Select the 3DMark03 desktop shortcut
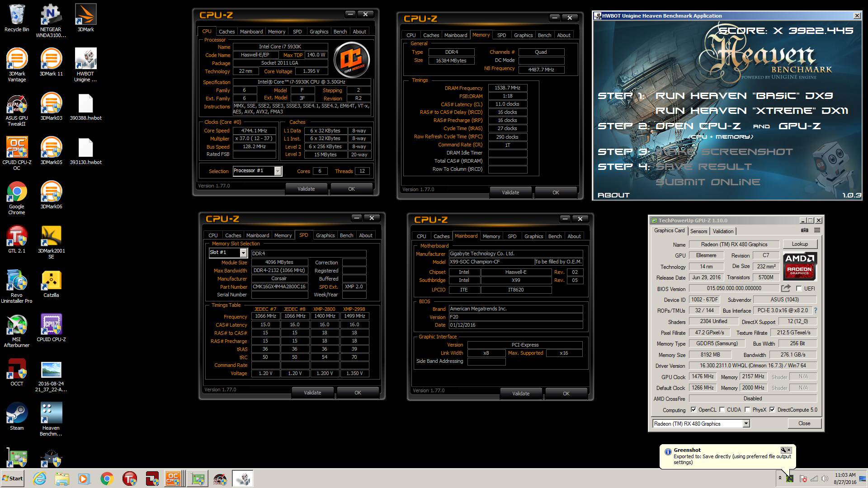The height and width of the screenshot is (488, 868). pos(51,107)
